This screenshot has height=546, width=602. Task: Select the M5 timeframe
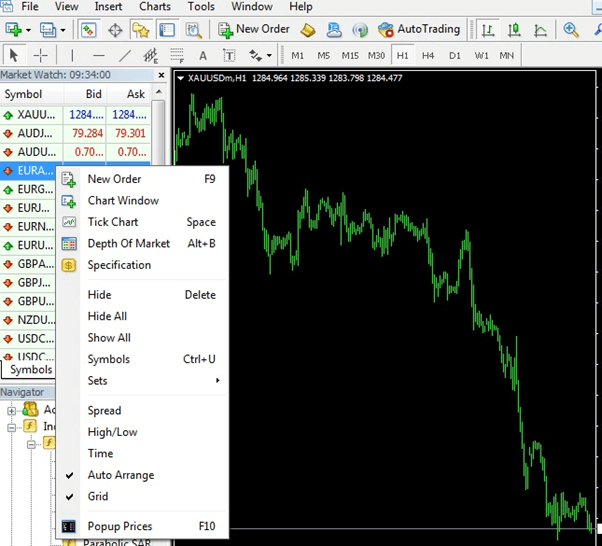[x=324, y=56]
